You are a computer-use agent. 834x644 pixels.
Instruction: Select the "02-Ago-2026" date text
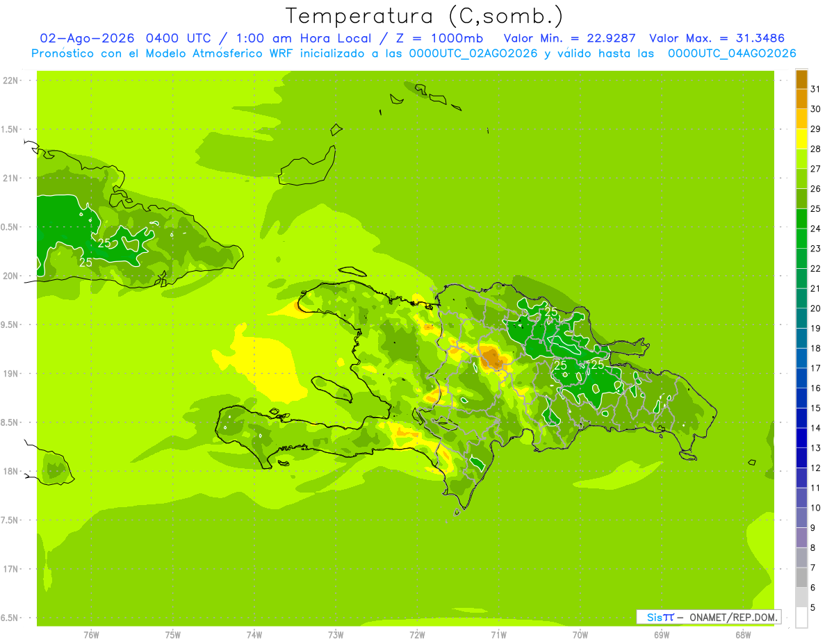(88, 38)
